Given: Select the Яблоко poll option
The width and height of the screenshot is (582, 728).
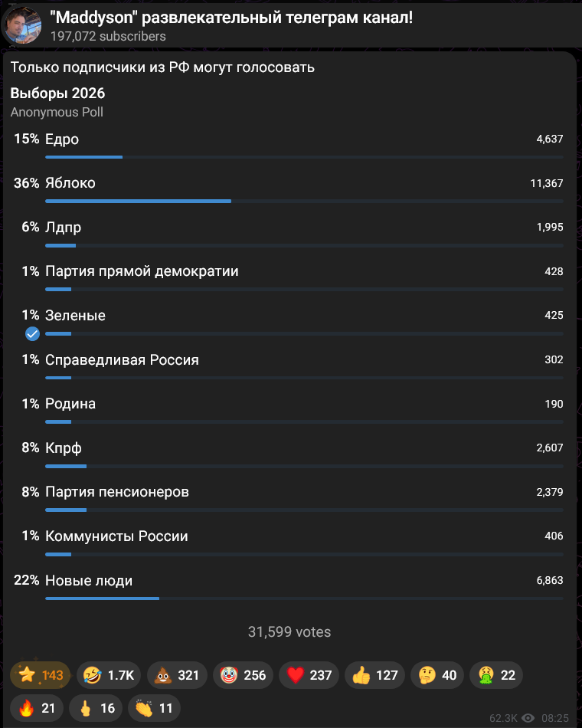Looking at the screenshot, I should pos(288,189).
